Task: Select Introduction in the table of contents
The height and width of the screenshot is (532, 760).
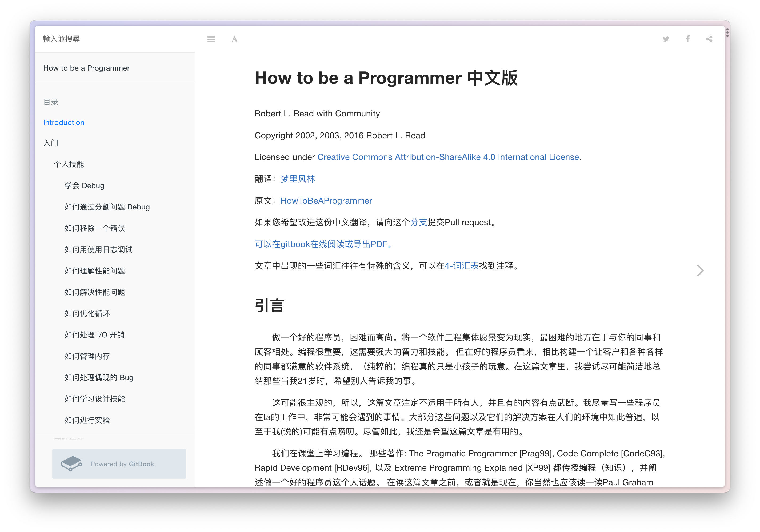Action: (x=63, y=122)
